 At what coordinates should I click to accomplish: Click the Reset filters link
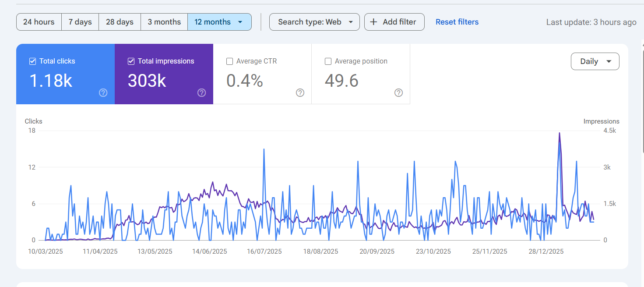click(457, 22)
